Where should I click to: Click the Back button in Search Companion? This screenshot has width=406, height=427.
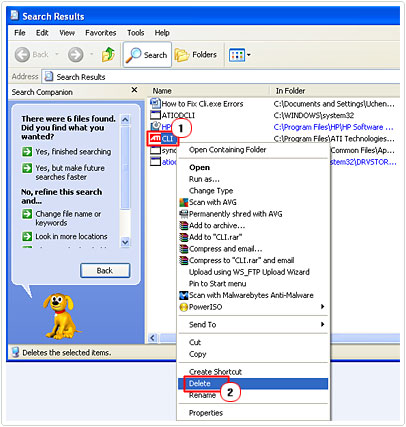[105, 271]
